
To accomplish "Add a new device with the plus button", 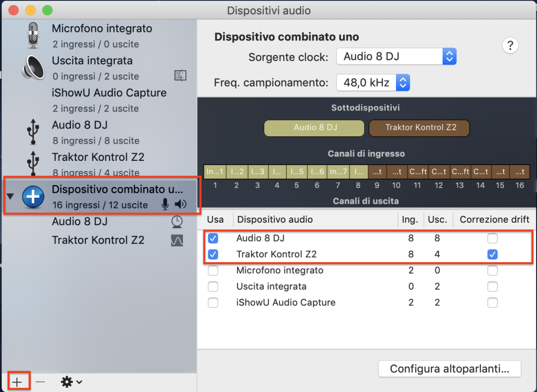I will click(17, 382).
